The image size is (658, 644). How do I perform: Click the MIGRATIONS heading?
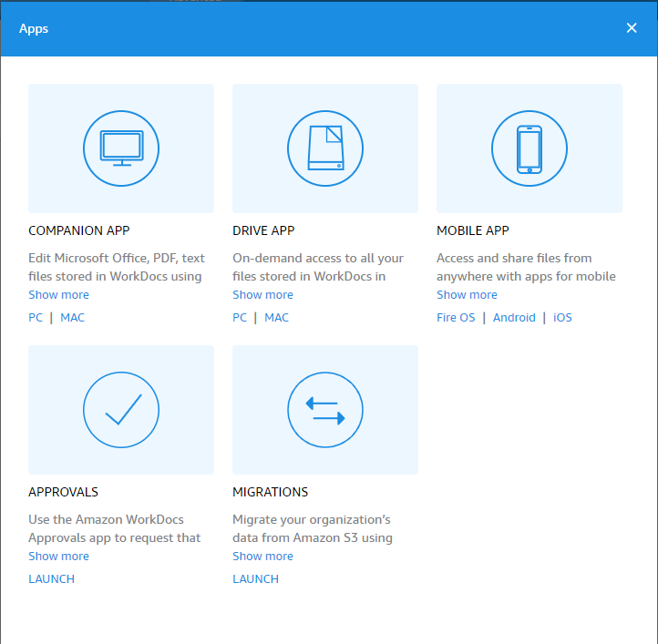[x=271, y=492]
